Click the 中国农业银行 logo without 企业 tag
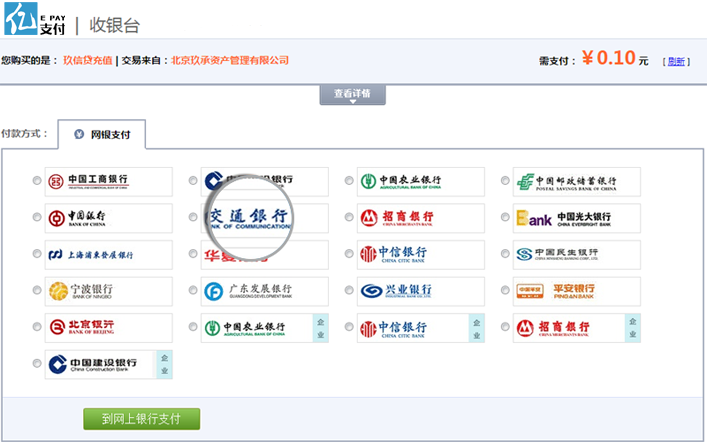 click(x=421, y=182)
